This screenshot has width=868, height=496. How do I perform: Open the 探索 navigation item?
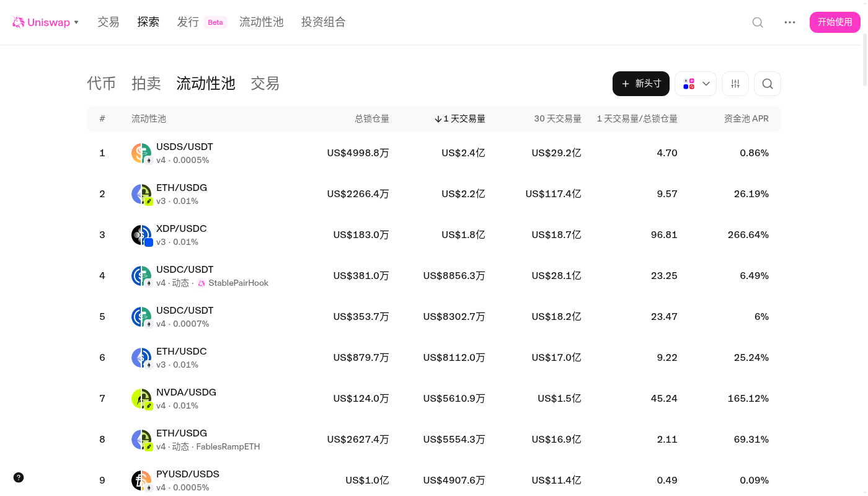(148, 22)
